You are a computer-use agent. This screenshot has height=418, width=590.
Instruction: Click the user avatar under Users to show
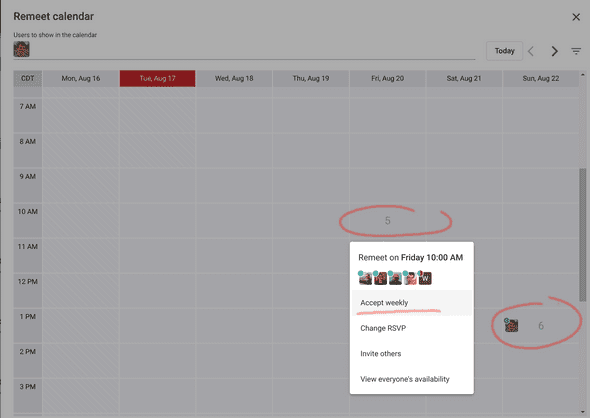pyautogui.click(x=21, y=49)
